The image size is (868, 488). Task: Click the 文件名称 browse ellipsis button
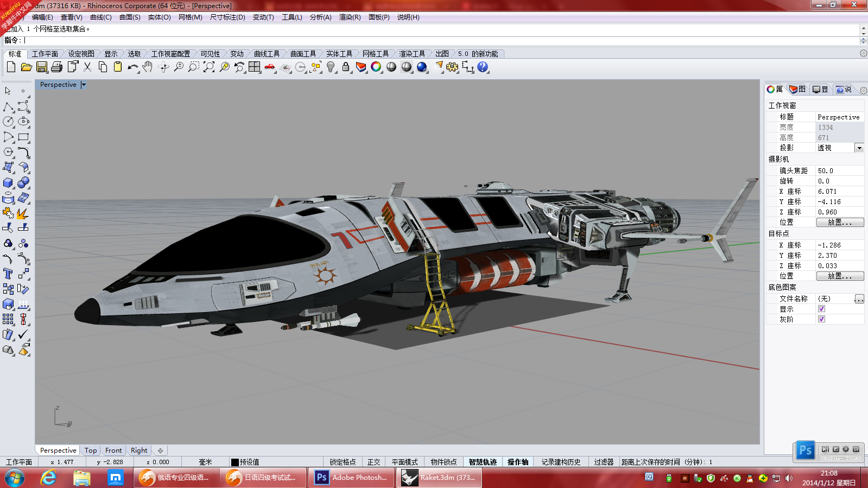pyautogui.click(x=859, y=299)
